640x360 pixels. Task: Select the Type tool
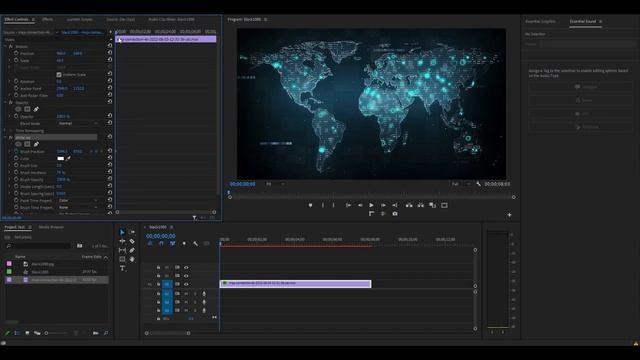click(x=122, y=268)
